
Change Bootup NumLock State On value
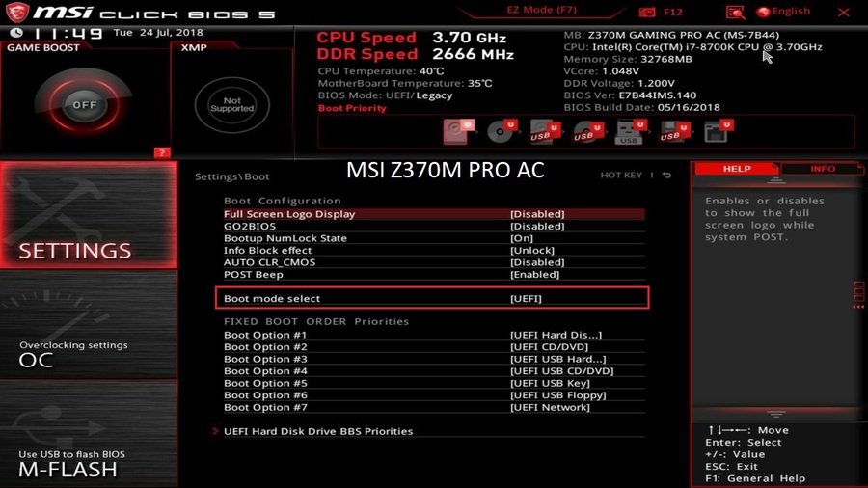point(522,238)
